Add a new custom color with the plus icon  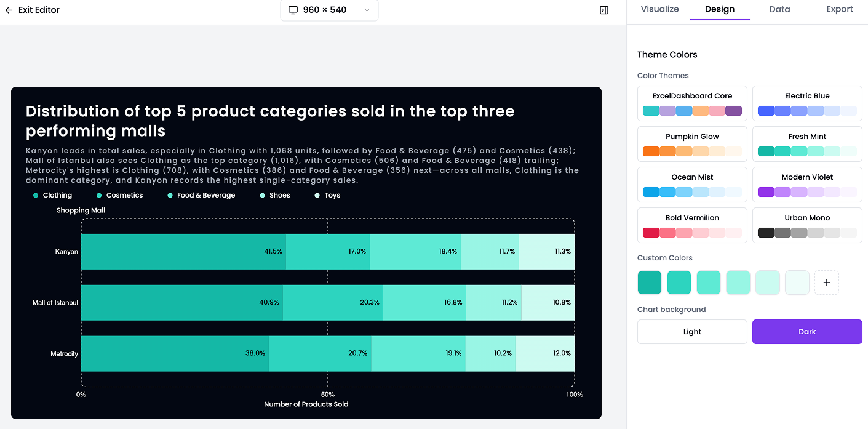pos(826,282)
